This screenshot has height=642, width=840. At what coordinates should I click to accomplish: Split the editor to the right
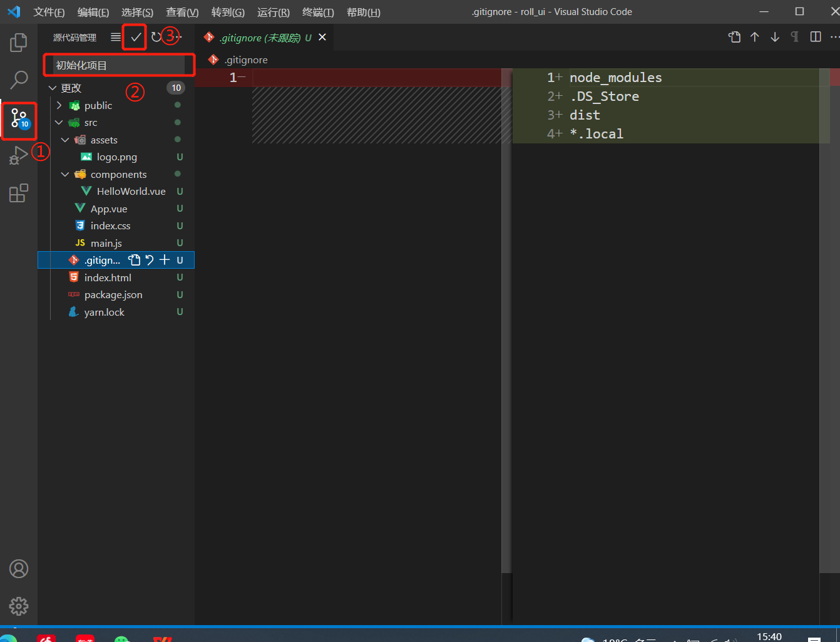click(816, 37)
